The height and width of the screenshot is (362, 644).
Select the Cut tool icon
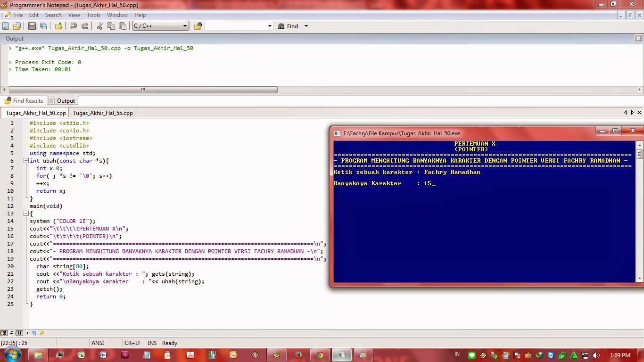tap(99, 26)
